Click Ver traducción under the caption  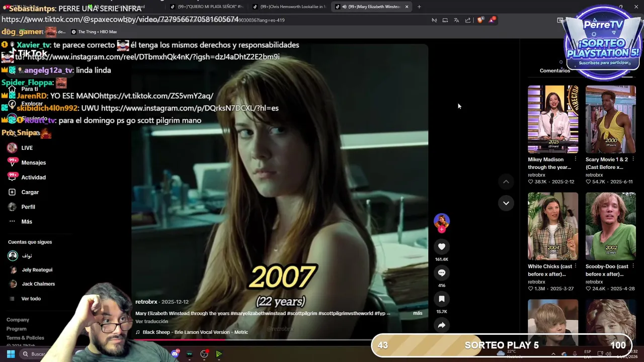point(151,322)
